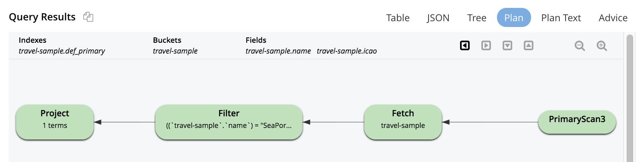Click the travel-sample.icao field name

[347, 51]
